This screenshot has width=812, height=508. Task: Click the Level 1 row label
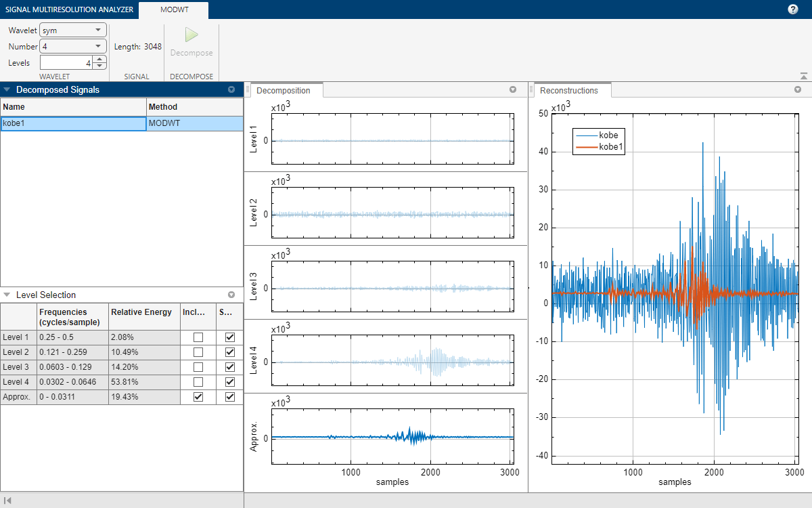18,337
